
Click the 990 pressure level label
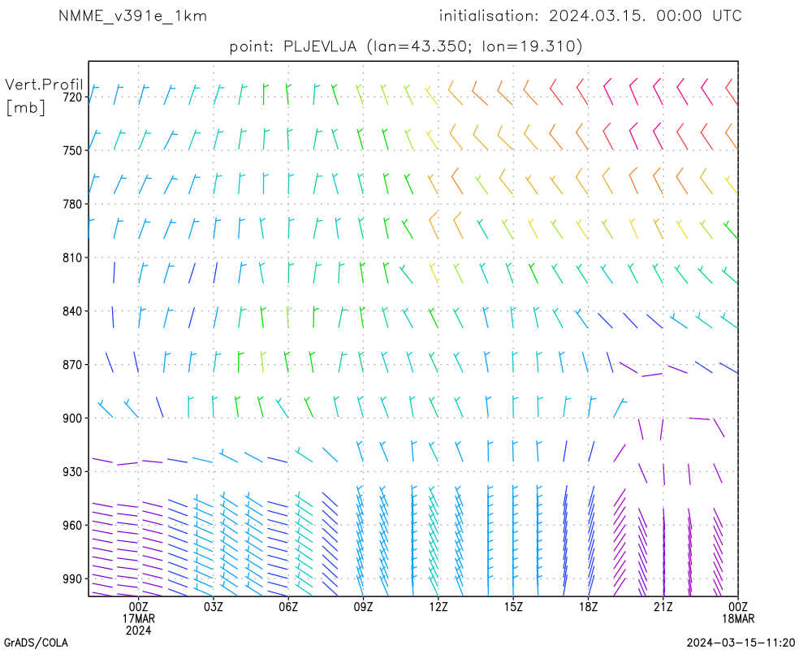point(72,579)
